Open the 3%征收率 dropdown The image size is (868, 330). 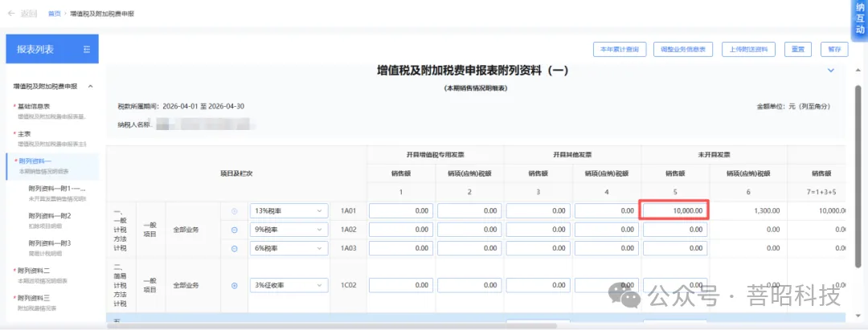[x=289, y=285]
